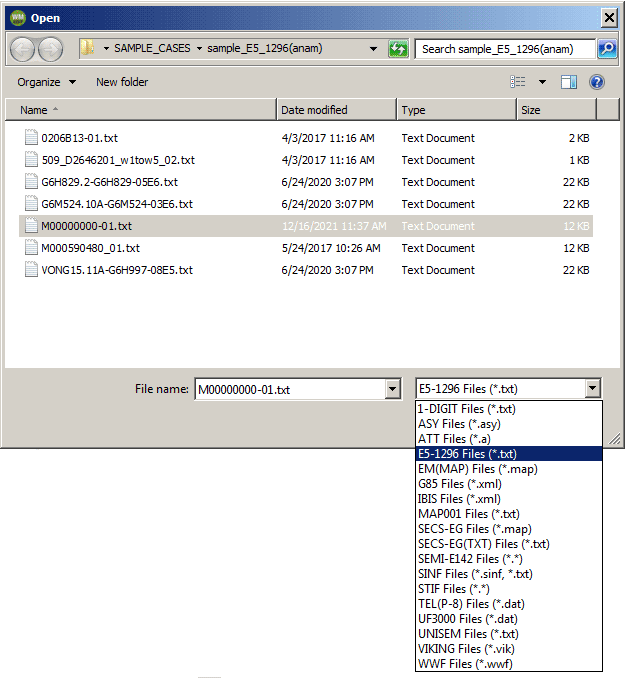Close the Open dialog
This screenshot has width=627, height=678.
609,18
